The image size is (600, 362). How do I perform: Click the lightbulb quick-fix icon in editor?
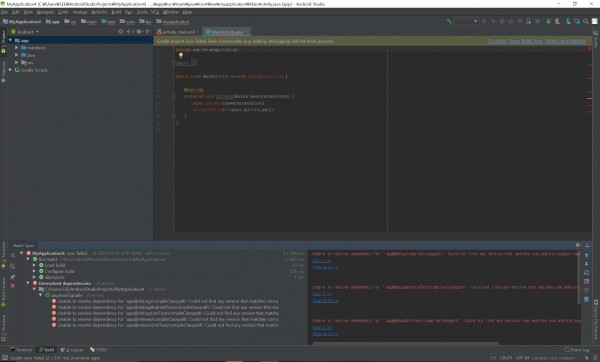(181, 55)
